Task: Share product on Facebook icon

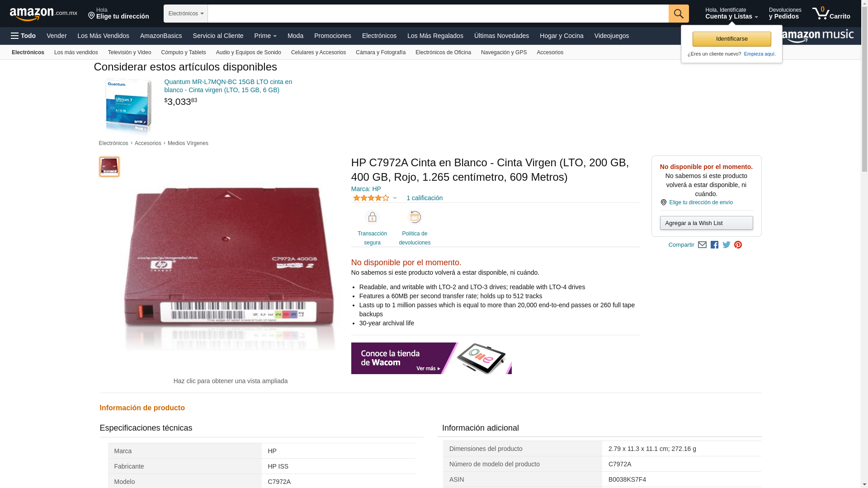Action: pos(714,245)
